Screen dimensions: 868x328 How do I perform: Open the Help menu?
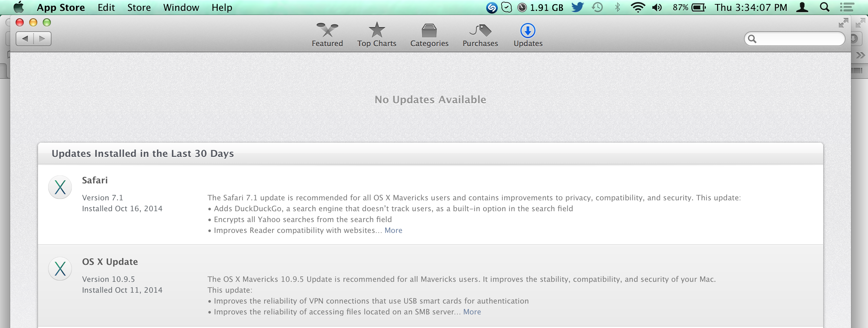pyautogui.click(x=222, y=7)
